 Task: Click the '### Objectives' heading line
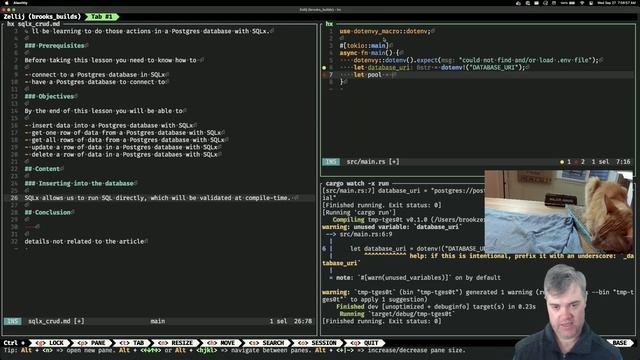49,96
